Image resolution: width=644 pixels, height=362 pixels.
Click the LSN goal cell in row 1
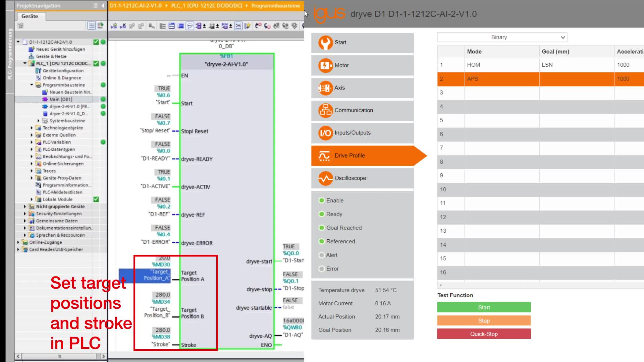577,65
